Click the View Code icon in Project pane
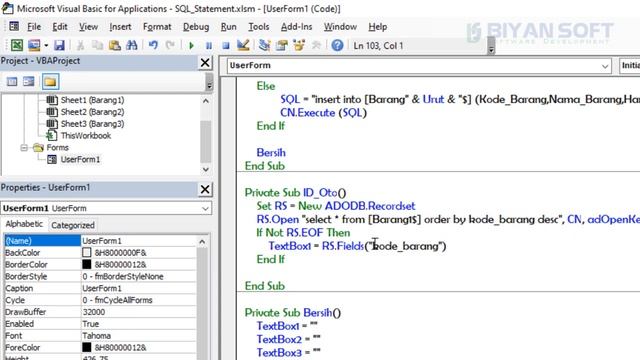 point(12,82)
